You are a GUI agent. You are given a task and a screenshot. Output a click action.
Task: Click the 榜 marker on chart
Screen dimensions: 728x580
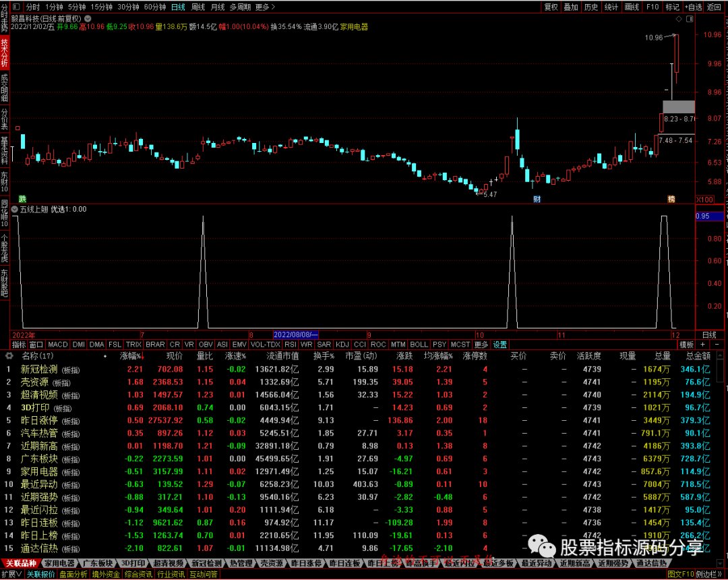point(671,199)
